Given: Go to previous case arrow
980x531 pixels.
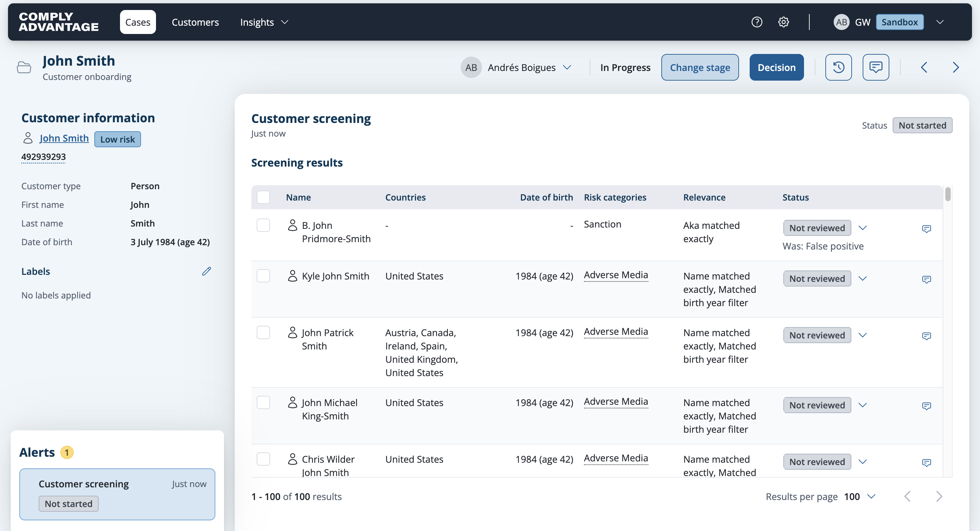Looking at the screenshot, I should 924,67.
